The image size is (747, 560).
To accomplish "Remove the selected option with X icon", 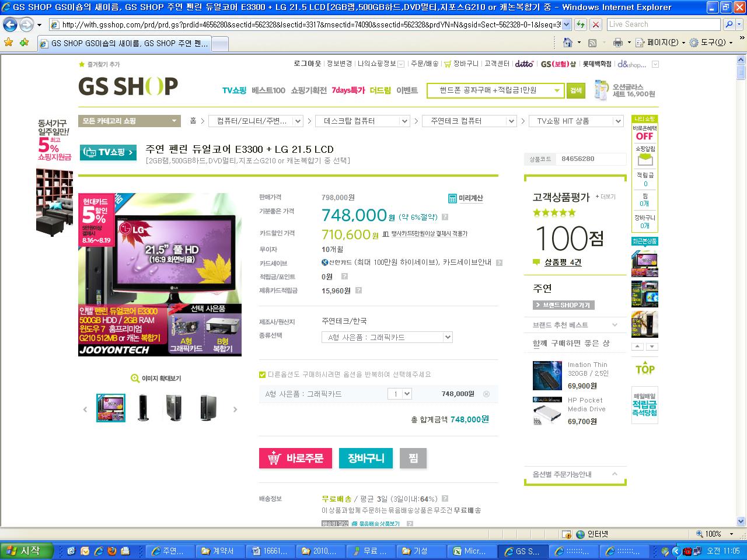I will (x=486, y=394).
